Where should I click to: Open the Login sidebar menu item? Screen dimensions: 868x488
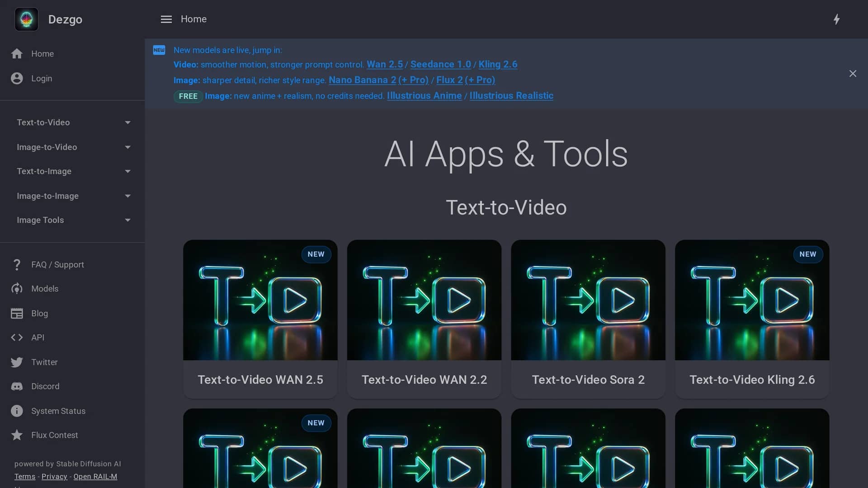coord(72,78)
